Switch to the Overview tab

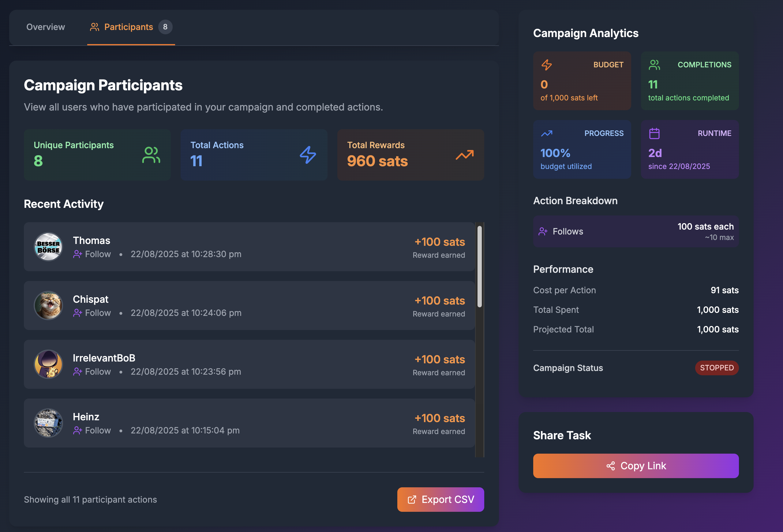[x=46, y=27]
